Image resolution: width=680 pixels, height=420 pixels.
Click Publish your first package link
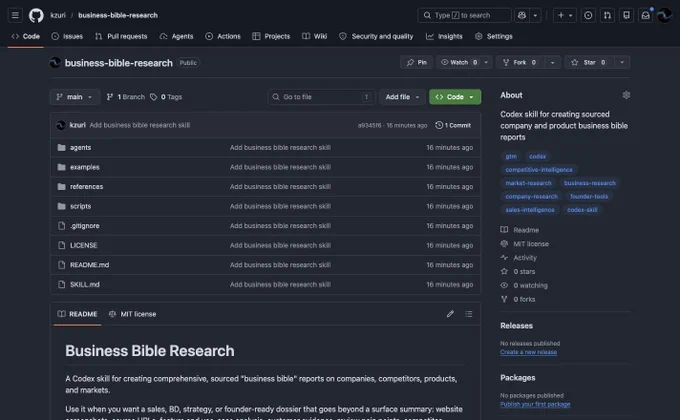tap(535, 404)
